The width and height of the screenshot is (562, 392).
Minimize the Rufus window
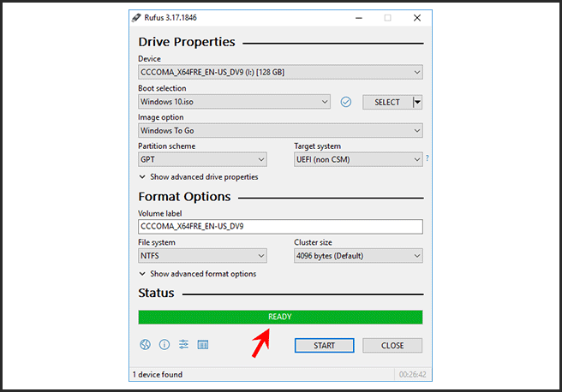point(359,18)
